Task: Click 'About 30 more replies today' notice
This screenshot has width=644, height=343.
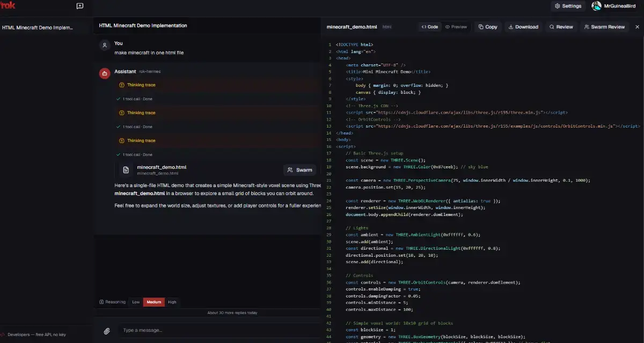Action: click(x=232, y=313)
